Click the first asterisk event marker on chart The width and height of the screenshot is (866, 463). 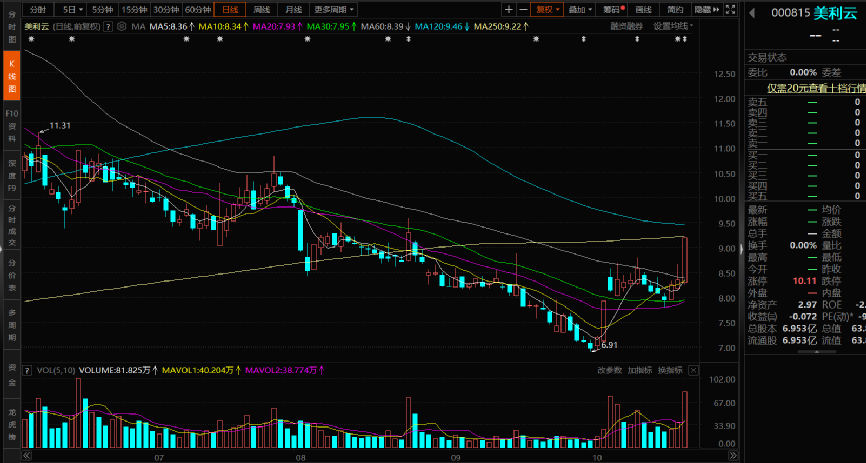[31, 39]
